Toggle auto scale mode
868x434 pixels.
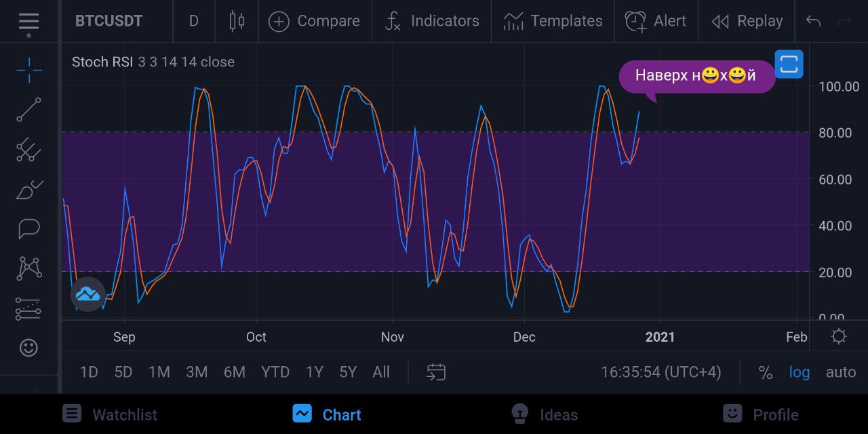click(x=841, y=372)
